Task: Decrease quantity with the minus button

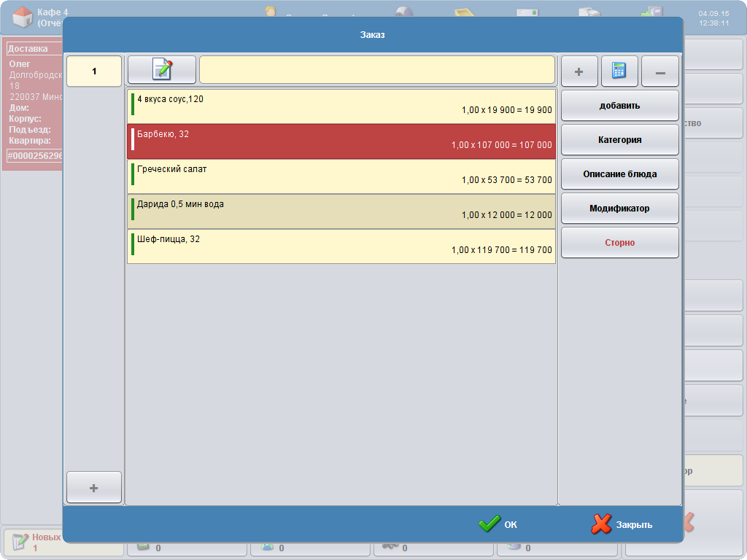Action: 659,71
